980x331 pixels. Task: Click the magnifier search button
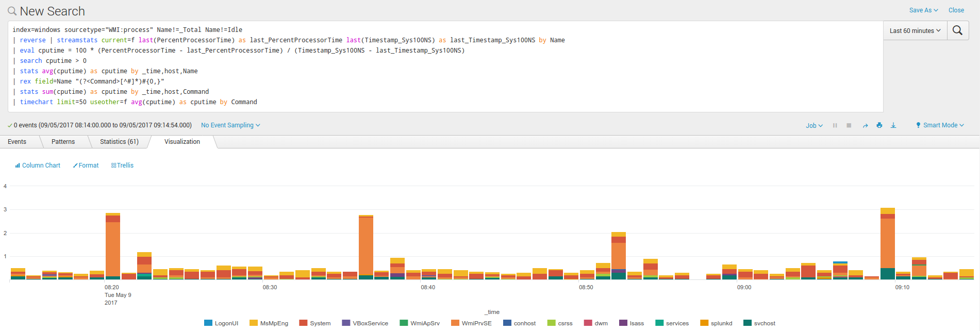coord(957,30)
